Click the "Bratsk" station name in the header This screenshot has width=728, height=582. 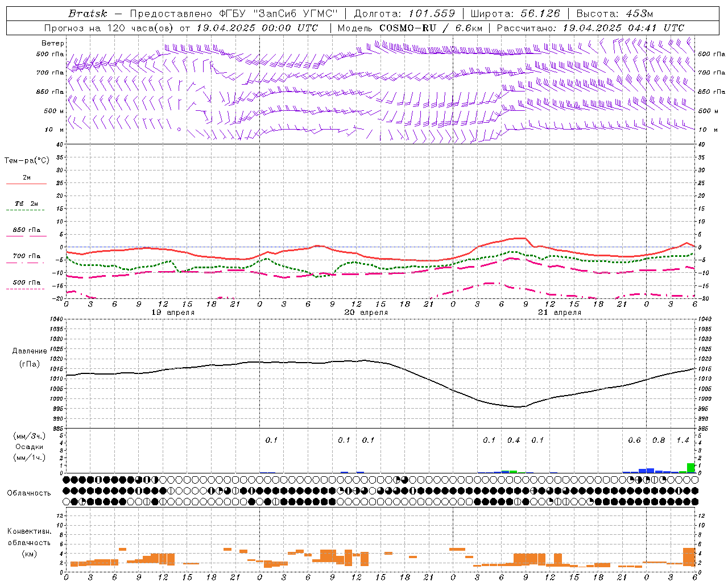pyautogui.click(x=88, y=14)
